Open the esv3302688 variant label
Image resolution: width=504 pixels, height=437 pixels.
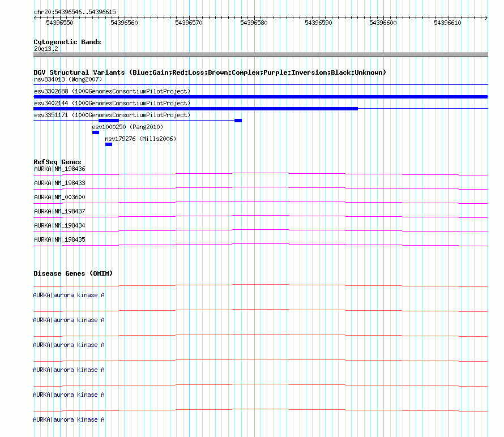[x=112, y=91]
